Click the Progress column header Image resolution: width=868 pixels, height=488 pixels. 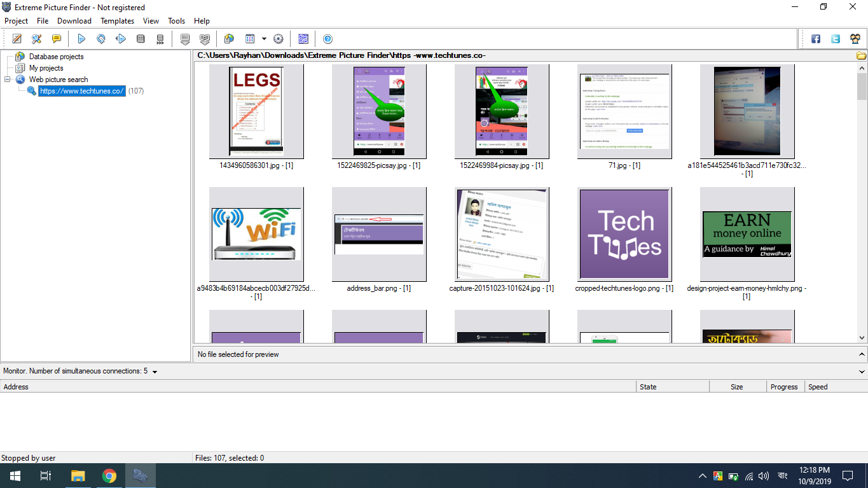pos(783,387)
